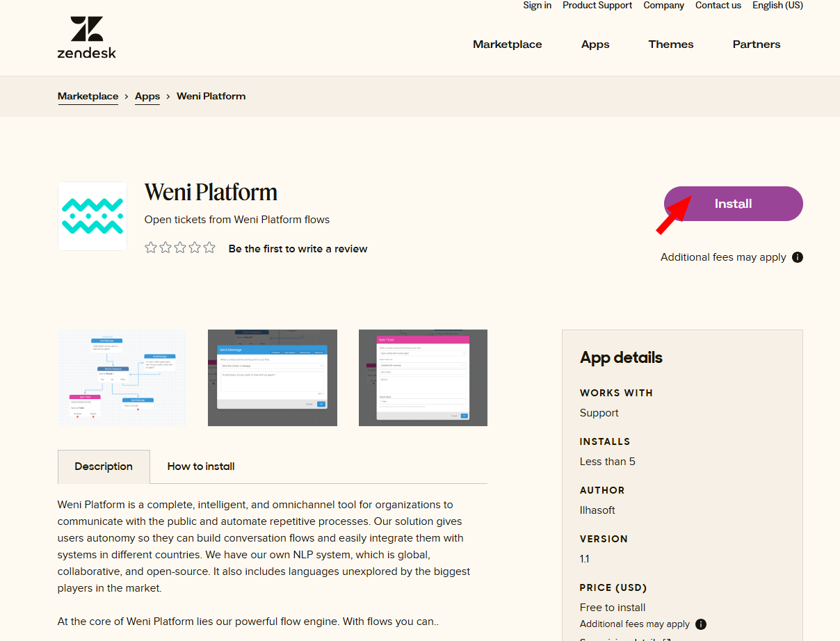Go to Apps in breadcrumb

coord(147,97)
